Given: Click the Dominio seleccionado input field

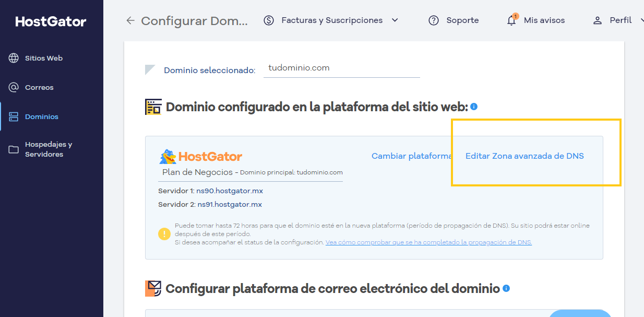Looking at the screenshot, I should pyautogui.click(x=342, y=68).
